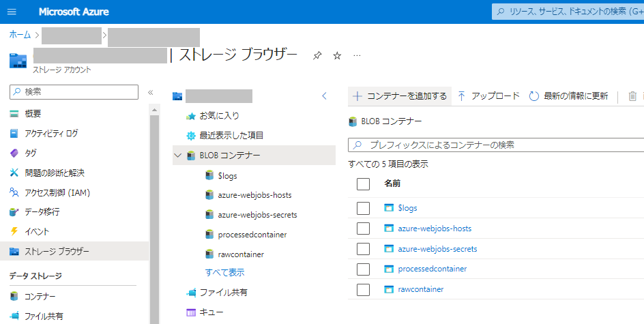Click the trash delete icon
This screenshot has width=644, height=324.
pos(632,96)
